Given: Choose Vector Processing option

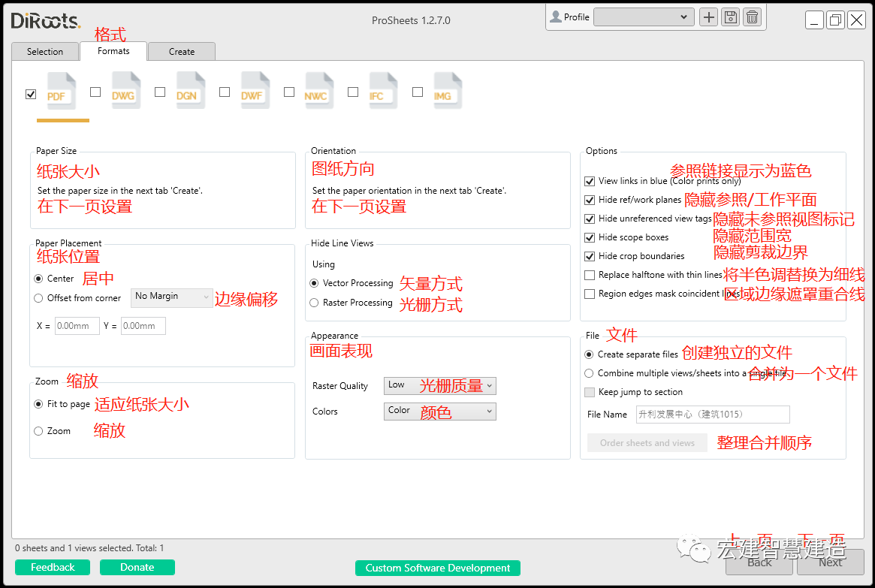Looking at the screenshot, I should click(x=314, y=283).
